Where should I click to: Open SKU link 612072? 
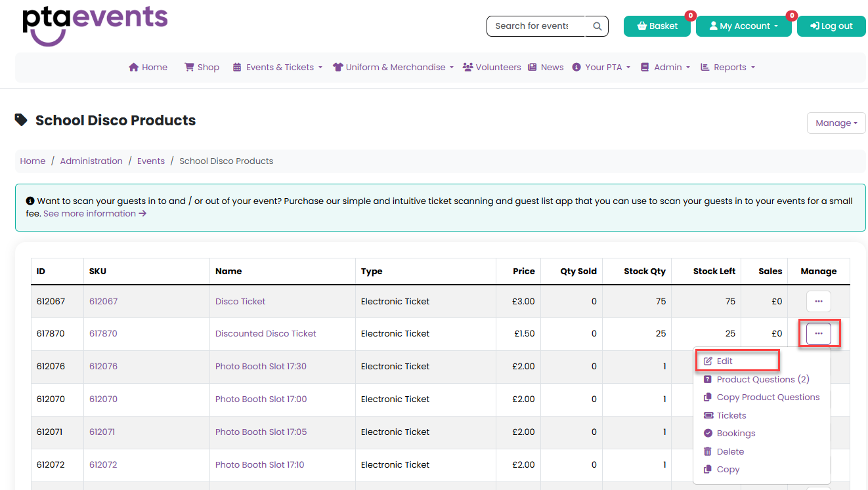(x=103, y=464)
